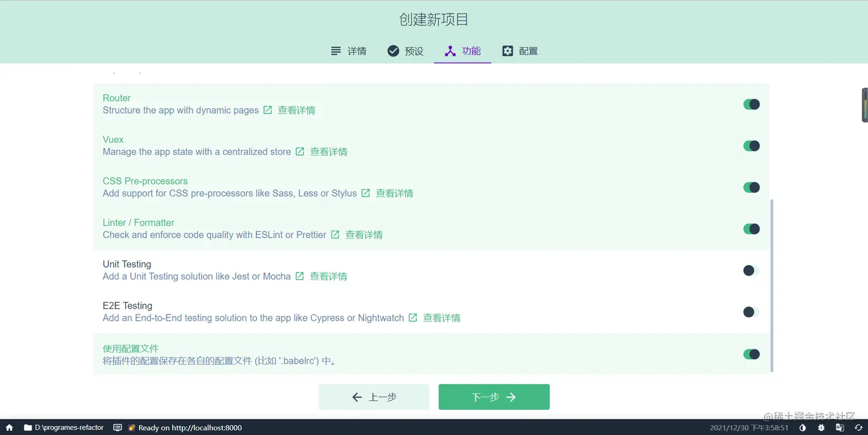This screenshot has height=435, width=868.
Task: Open the 详情 tab
Action: [348, 51]
